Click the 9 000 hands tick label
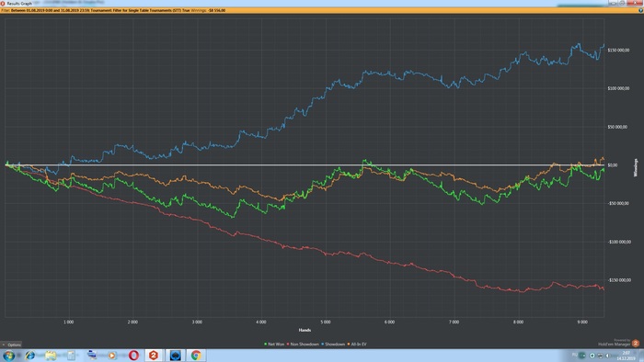This screenshot has height=362, width=644. [x=582, y=322]
